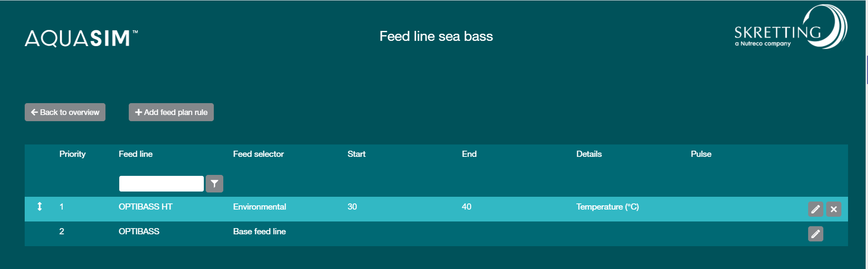Add a new feed plan rule

[x=171, y=112]
